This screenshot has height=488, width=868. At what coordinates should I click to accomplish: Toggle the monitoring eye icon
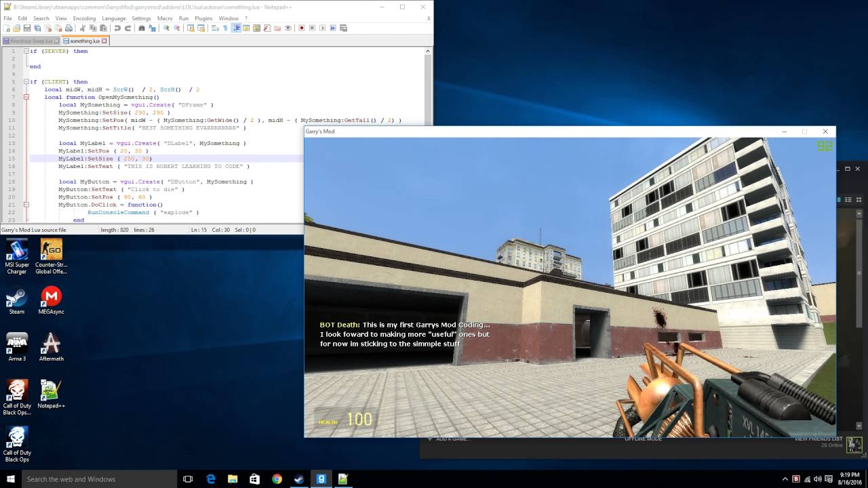[288, 28]
